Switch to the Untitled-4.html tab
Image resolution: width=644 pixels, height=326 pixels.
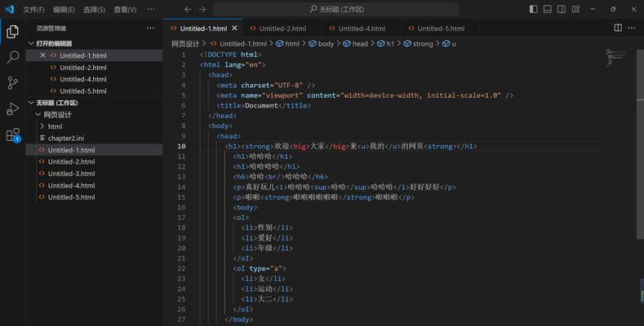(362, 29)
